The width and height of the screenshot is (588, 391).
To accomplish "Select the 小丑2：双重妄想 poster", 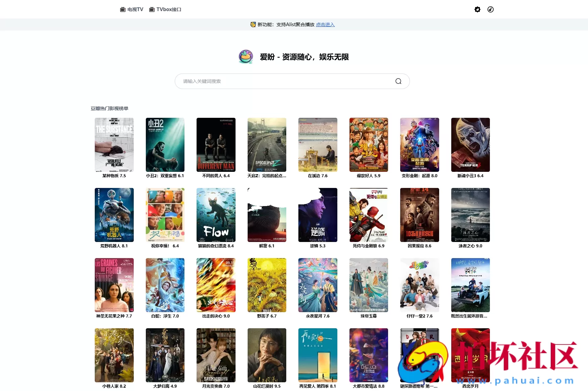I will pyautogui.click(x=165, y=145).
